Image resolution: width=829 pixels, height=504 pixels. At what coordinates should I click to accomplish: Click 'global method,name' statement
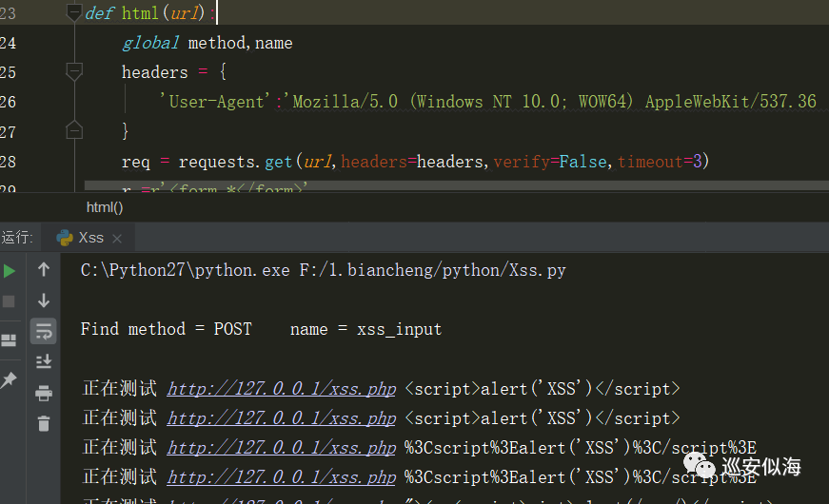click(207, 43)
